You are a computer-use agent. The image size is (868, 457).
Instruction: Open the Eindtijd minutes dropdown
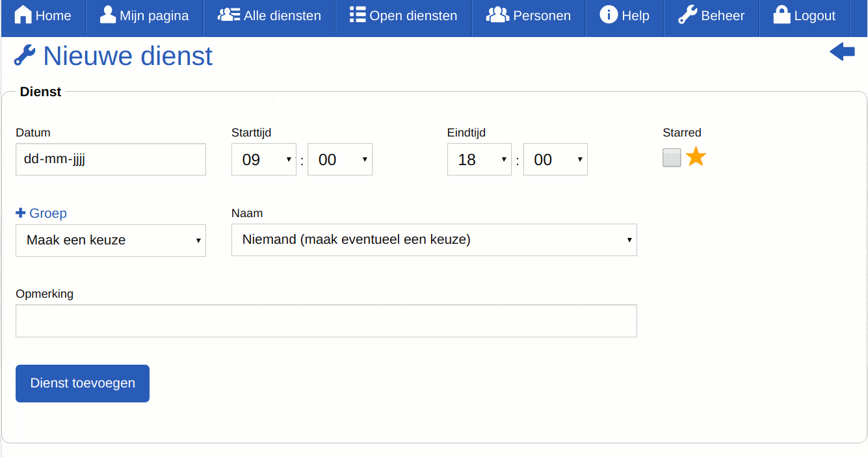tap(555, 159)
